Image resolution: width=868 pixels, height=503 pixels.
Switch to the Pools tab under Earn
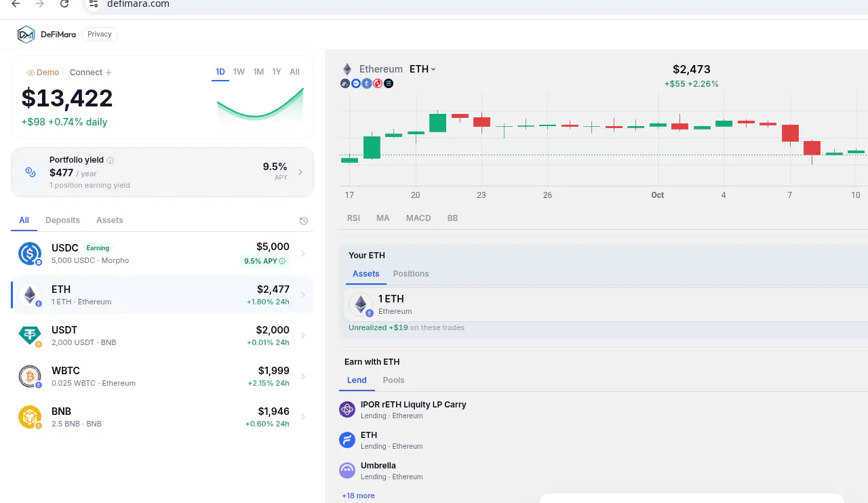[x=393, y=380]
